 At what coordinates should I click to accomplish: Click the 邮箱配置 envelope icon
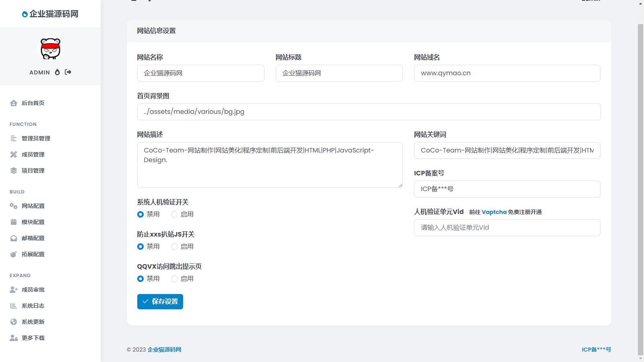pos(14,238)
